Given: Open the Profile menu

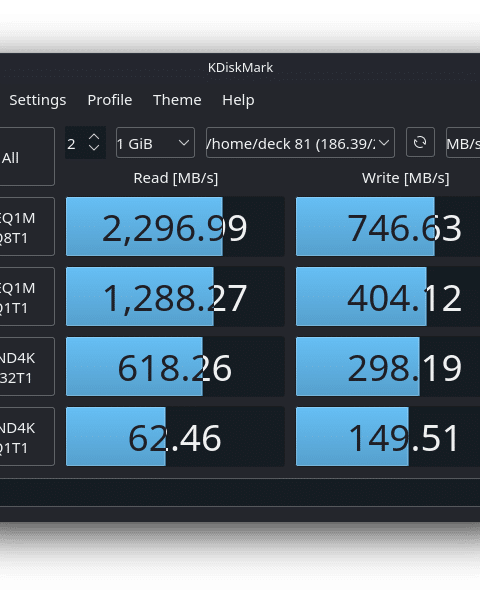Looking at the screenshot, I should point(110,100).
